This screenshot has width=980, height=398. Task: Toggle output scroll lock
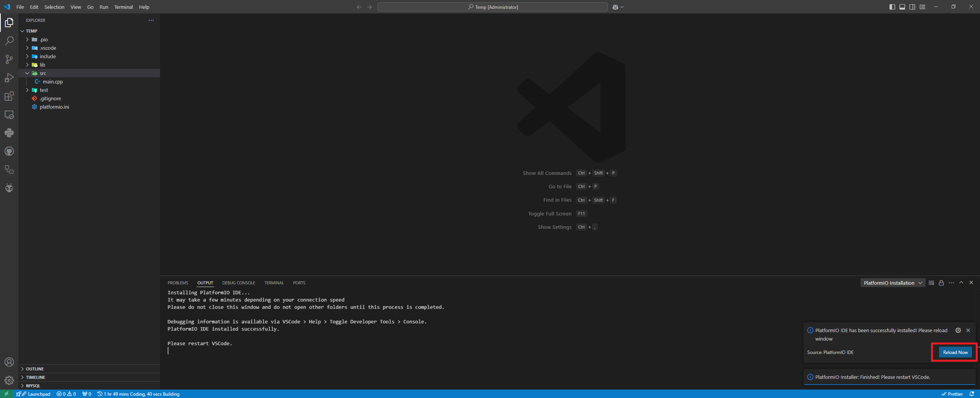941,283
